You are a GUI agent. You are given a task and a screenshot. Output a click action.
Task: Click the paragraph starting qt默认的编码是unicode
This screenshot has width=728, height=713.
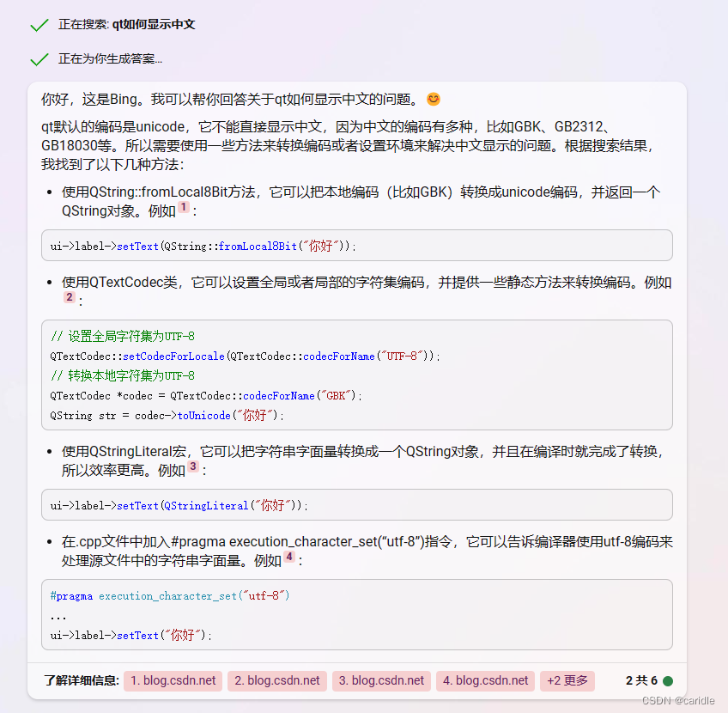click(348, 145)
